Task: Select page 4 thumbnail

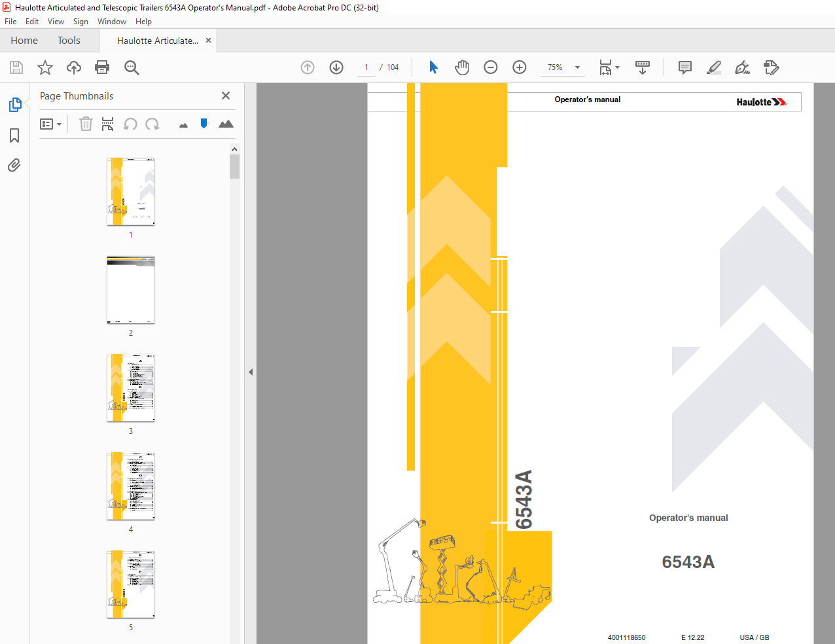Action: (131, 486)
